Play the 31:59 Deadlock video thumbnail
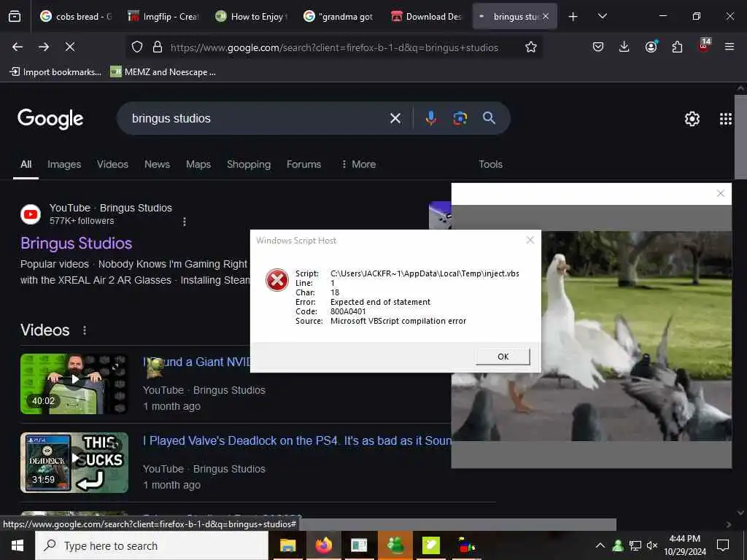This screenshot has height=560, width=747. 74,462
